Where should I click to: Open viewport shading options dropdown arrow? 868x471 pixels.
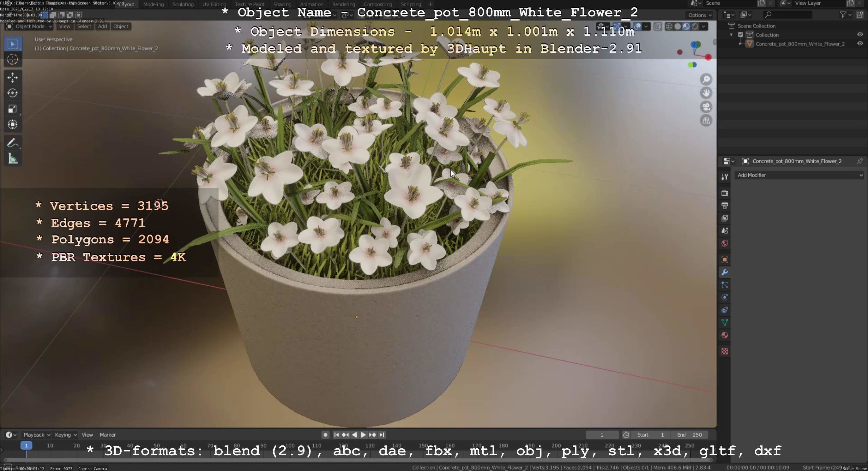pyautogui.click(x=703, y=27)
